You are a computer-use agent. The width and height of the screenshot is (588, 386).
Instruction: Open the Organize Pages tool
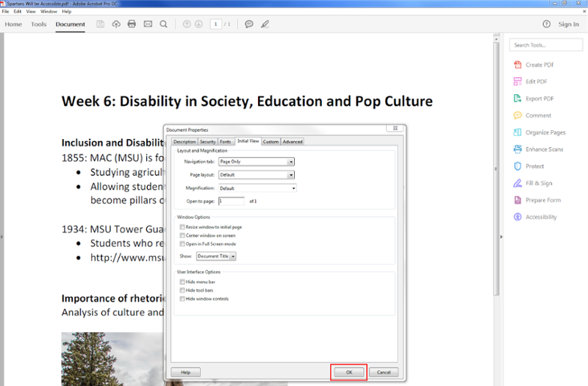click(x=539, y=132)
